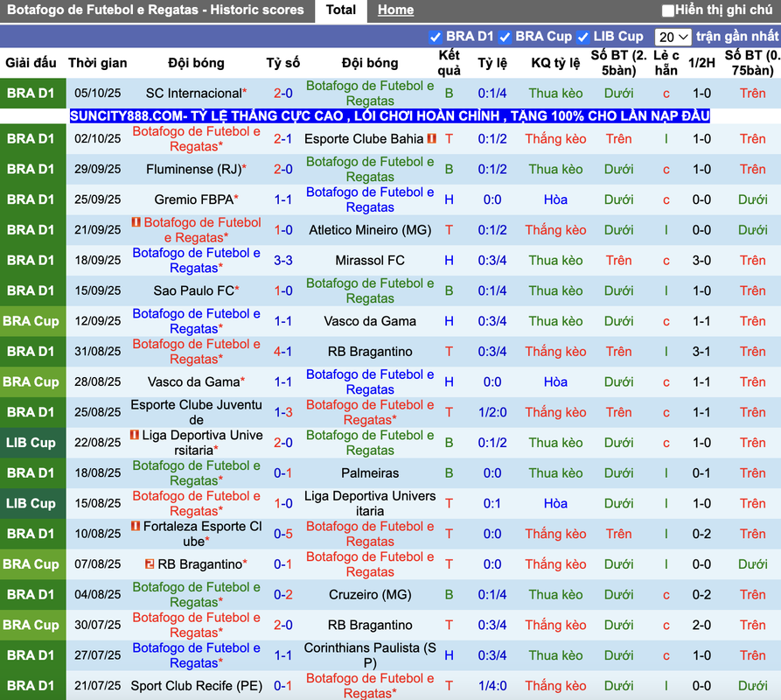Click Thắng kèo on Esporte Clube Bahia row
Screen dimensions: 781x700
tap(555, 139)
